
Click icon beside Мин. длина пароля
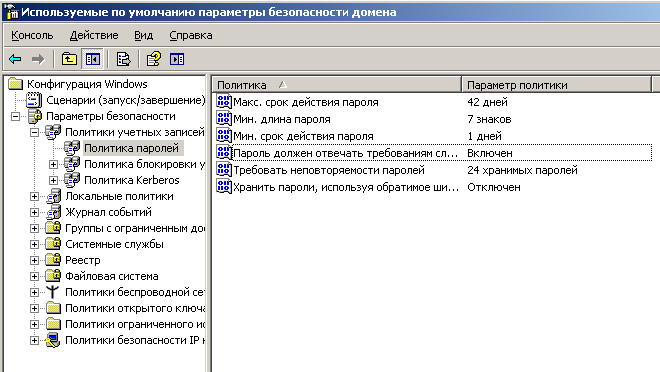click(224, 118)
